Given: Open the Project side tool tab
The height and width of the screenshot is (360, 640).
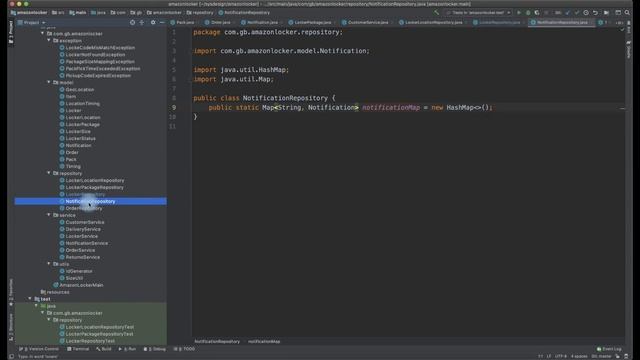Looking at the screenshot, I should [11, 31].
